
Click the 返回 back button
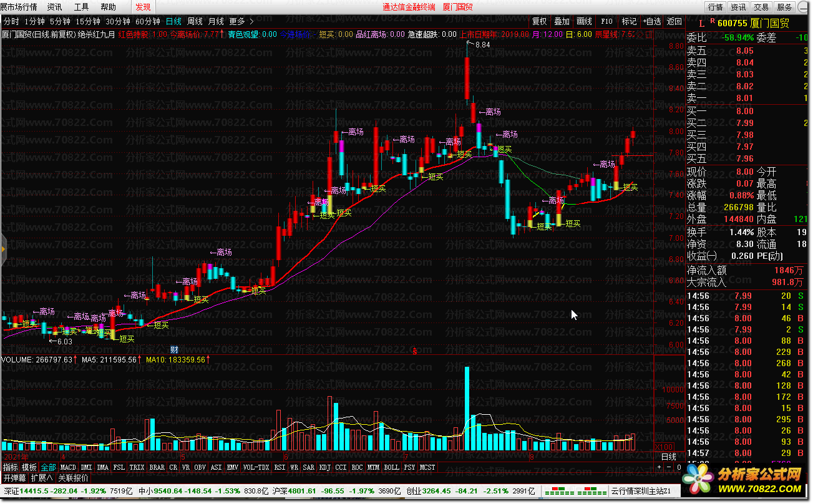coord(674,21)
